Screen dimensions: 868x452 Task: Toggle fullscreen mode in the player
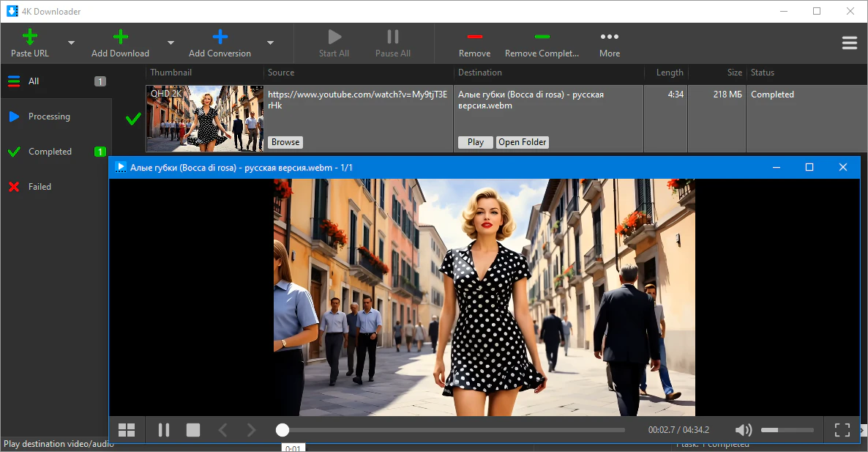[x=842, y=430]
